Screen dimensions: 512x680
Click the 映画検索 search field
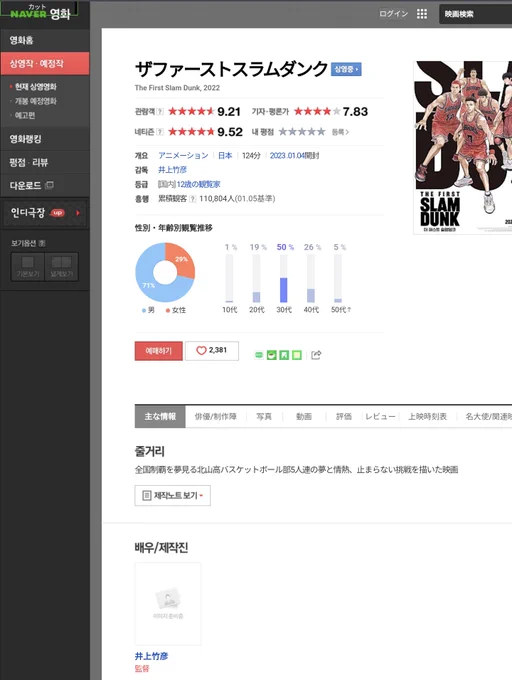click(x=476, y=14)
